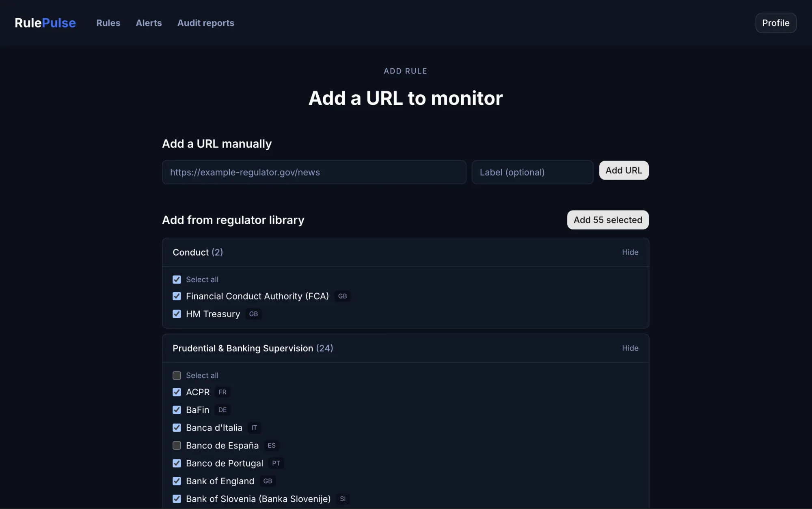Click the GB tag beside FCA

click(x=342, y=296)
